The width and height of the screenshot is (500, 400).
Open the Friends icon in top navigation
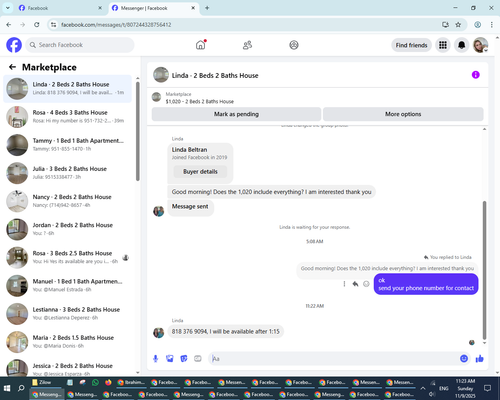coord(247,45)
